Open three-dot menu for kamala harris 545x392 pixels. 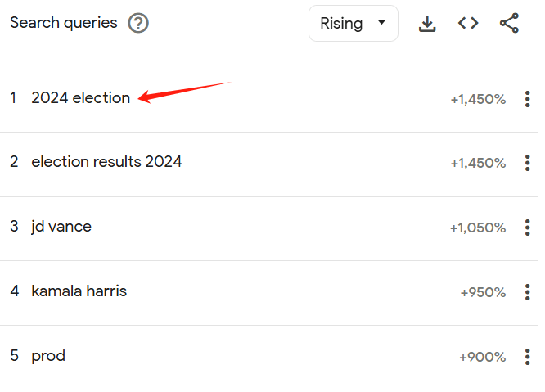pos(527,292)
